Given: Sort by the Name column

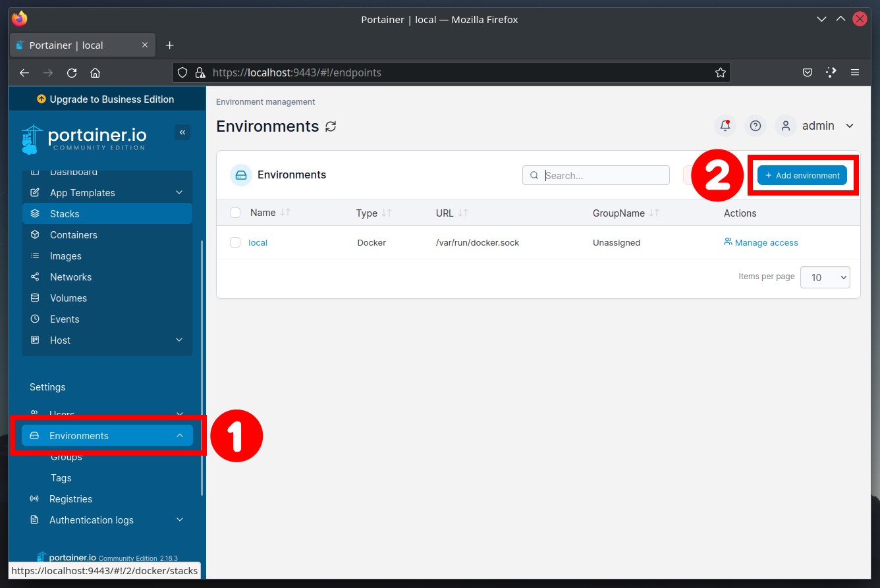Looking at the screenshot, I should (x=270, y=213).
